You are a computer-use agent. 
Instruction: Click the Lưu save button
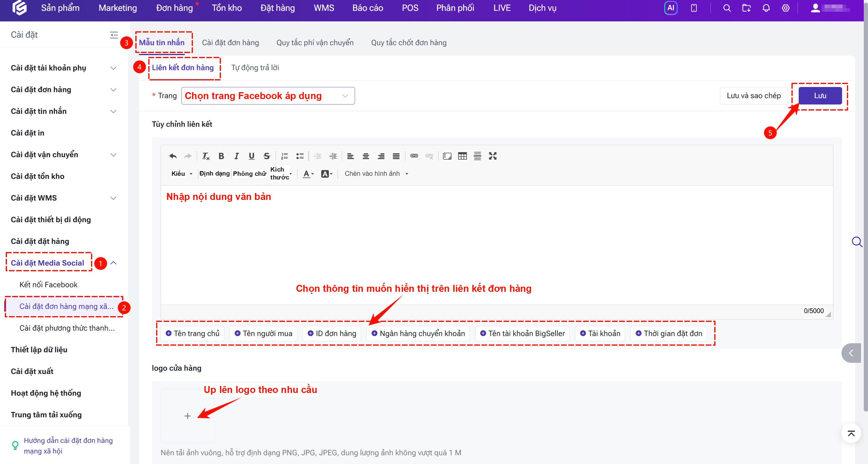click(820, 96)
